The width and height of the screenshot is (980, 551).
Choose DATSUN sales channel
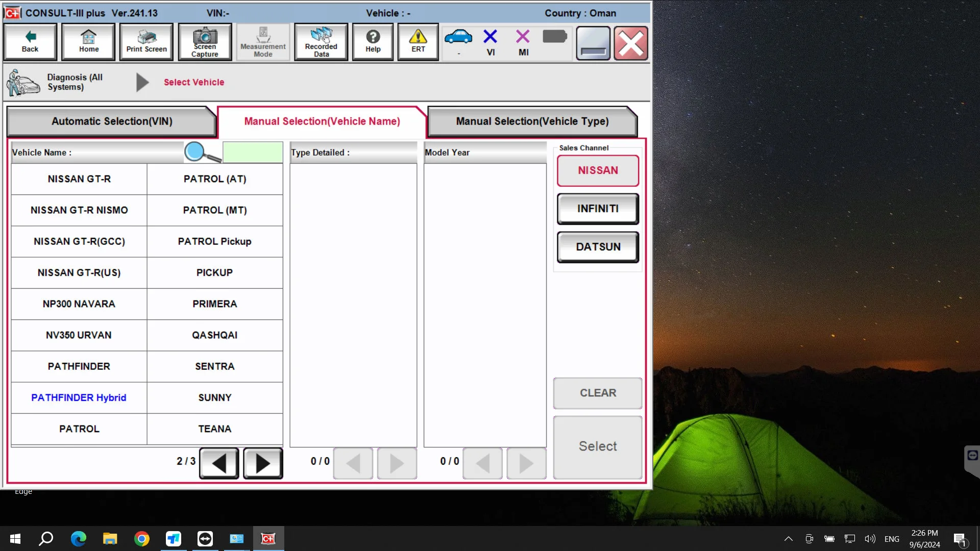coord(598,247)
